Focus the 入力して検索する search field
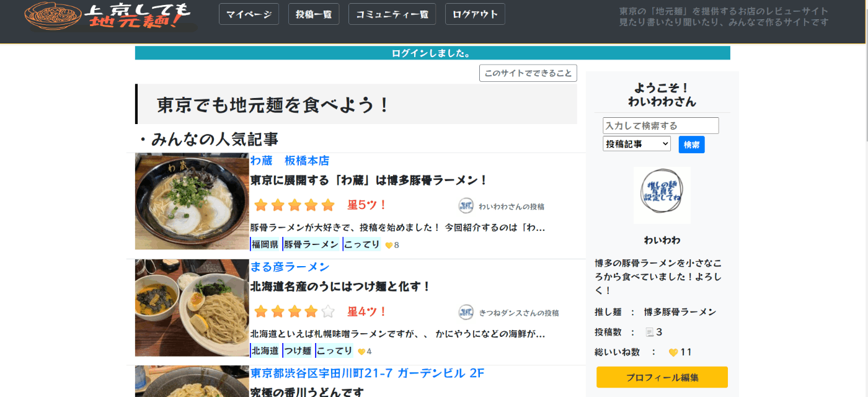Viewport: 868px width, 397px height. tap(661, 125)
